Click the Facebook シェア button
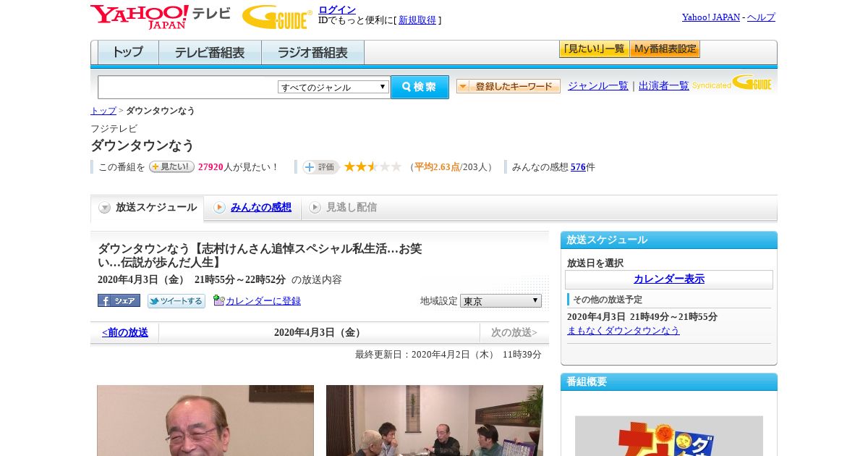The image size is (868, 456). (x=119, y=300)
